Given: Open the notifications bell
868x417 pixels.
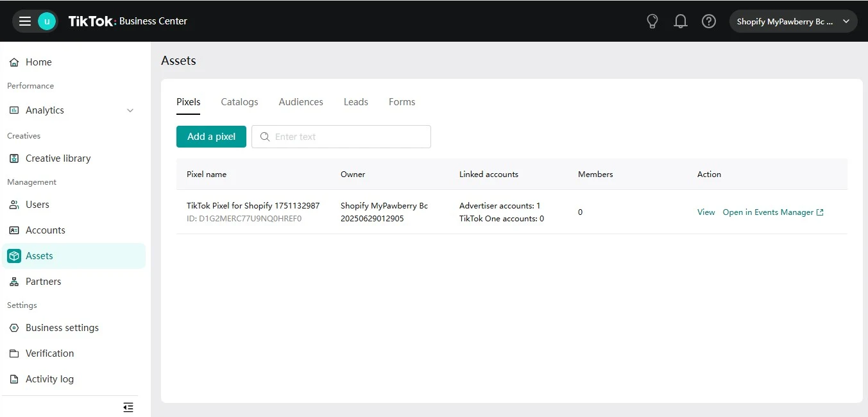Looking at the screenshot, I should pyautogui.click(x=681, y=21).
